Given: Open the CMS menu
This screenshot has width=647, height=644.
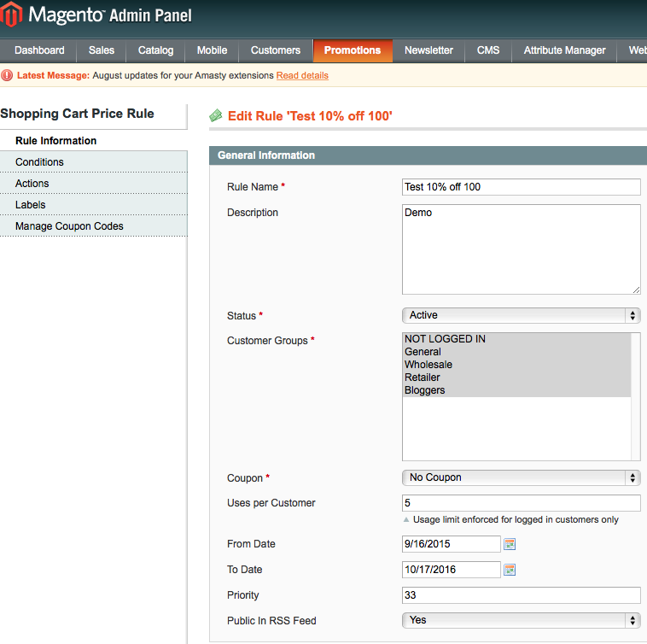Looking at the screenshot, I should (x=488, y=50).
